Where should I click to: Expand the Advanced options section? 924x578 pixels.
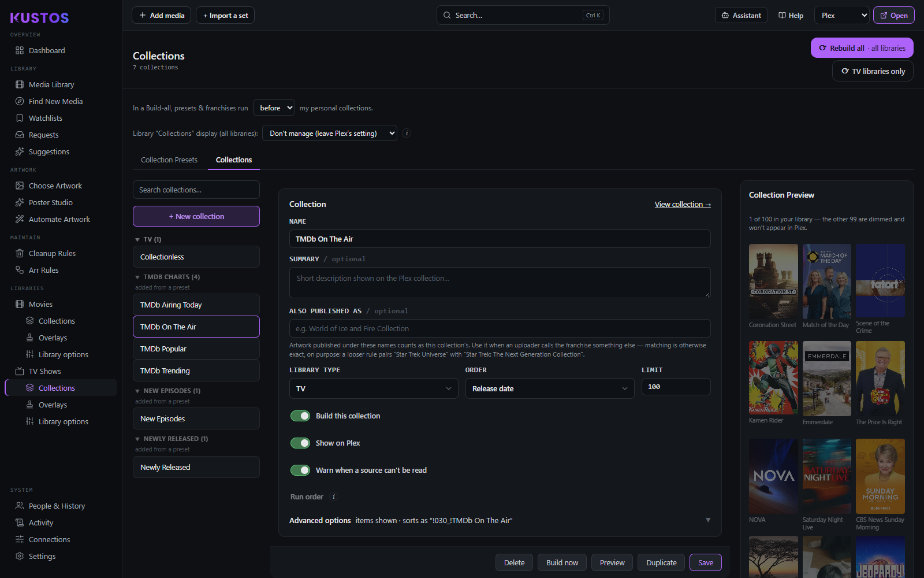click(500, 520)
